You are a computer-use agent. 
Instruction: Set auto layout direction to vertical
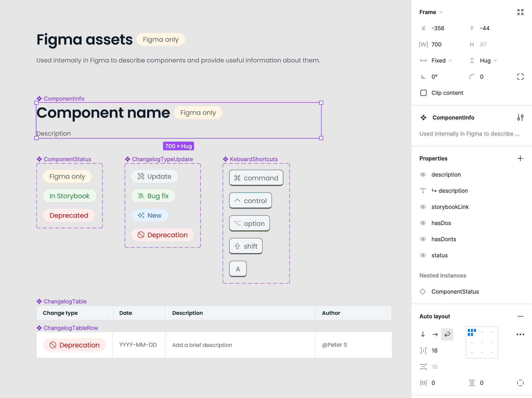pos(423,334)
